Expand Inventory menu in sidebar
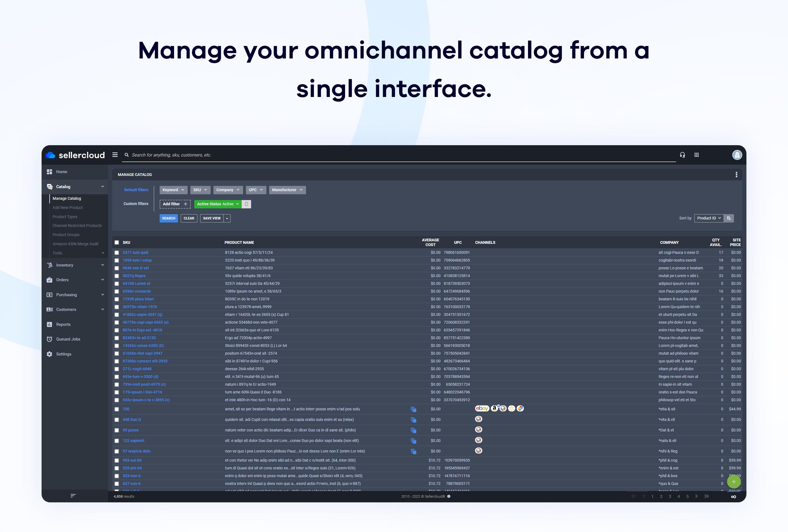 pyautogui.click(x=75, y=265)
